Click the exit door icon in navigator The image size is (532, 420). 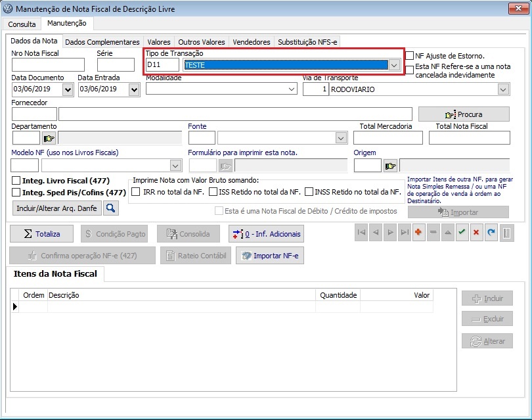508,233
